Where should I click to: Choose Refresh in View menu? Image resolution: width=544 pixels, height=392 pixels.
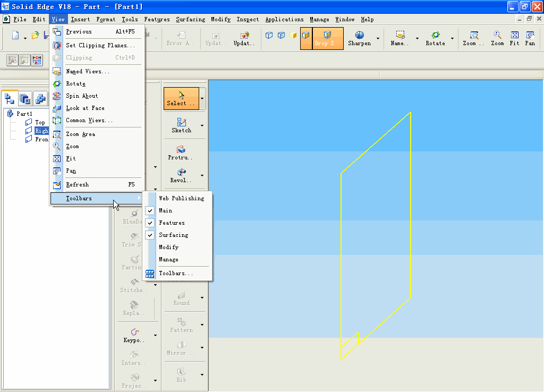[97, 184]
